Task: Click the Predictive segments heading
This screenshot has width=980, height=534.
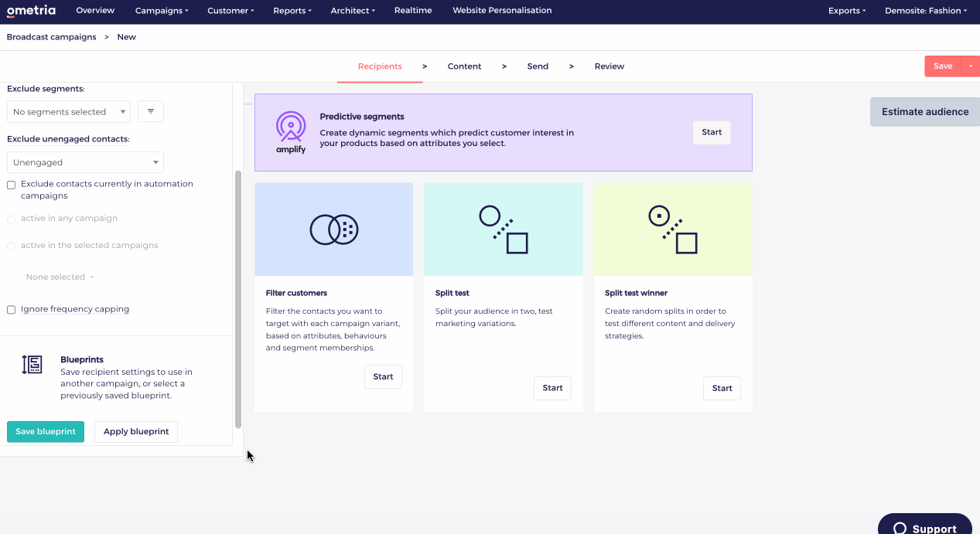Action: click(362, 117)
